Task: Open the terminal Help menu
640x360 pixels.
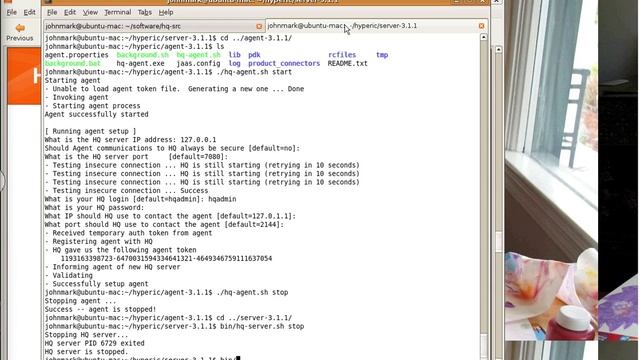Action: (166, 12)
